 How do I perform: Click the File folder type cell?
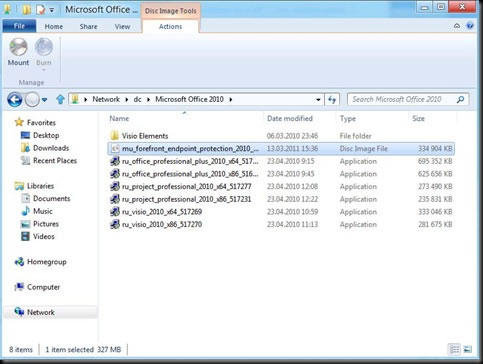pos(355,136)
